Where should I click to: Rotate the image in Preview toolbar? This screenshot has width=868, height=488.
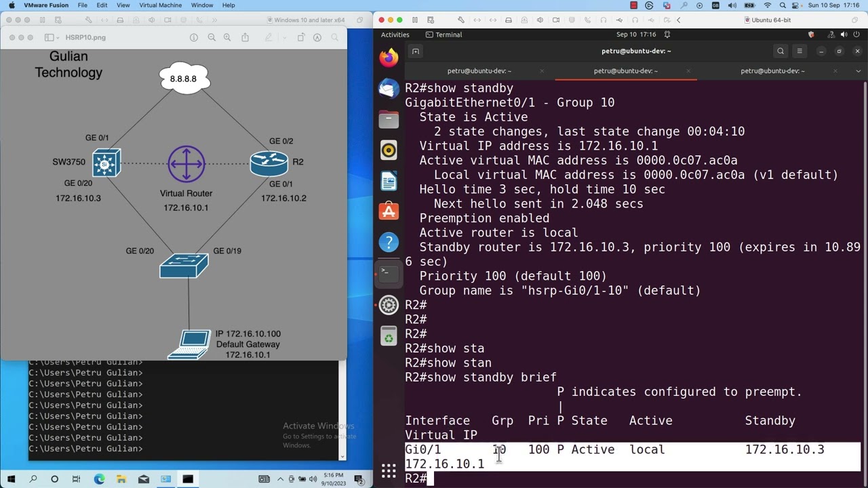click(x=302, y=37)
